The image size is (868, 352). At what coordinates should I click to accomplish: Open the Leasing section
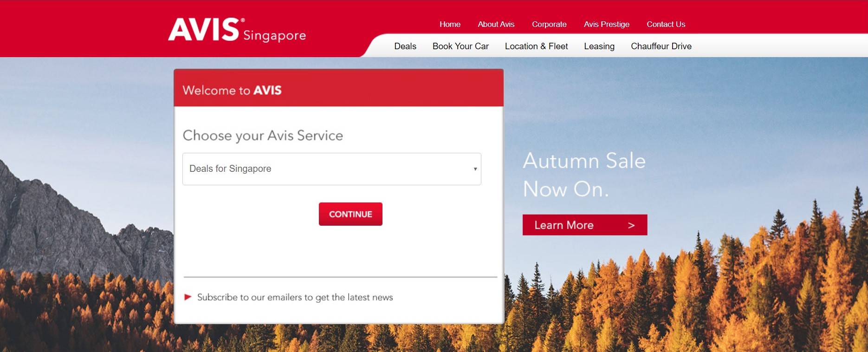599,46
